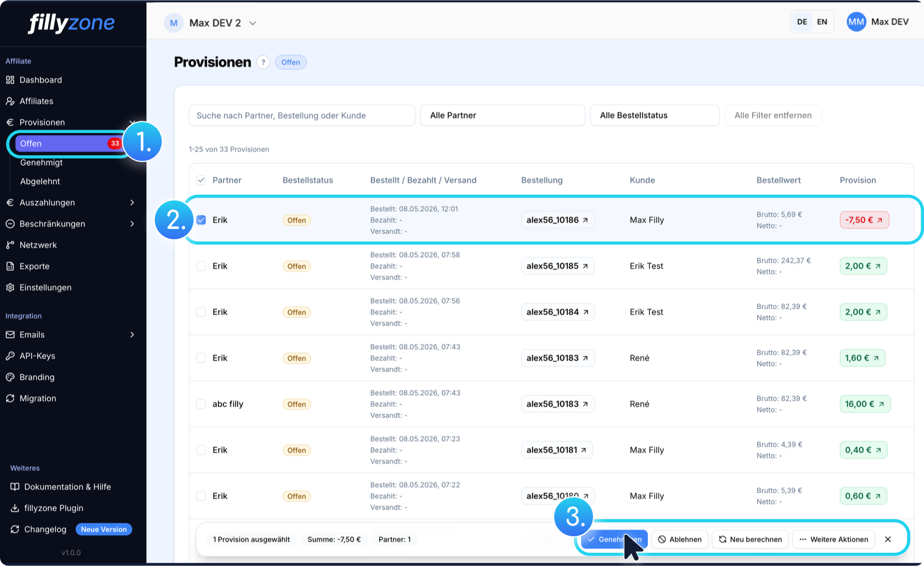Toggle the select-all checkbox in table header
The width and height of the screenshot is (924, 566).
coord(201,180)
